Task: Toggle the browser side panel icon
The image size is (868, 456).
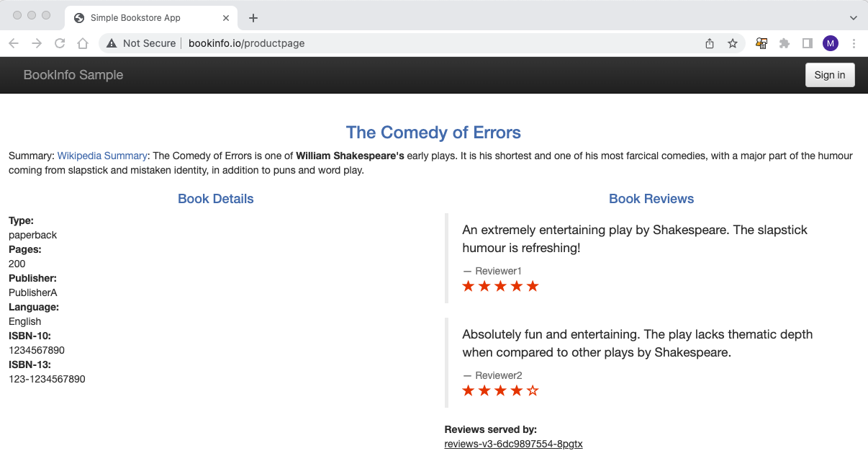Action: click(x=808, y=43)
